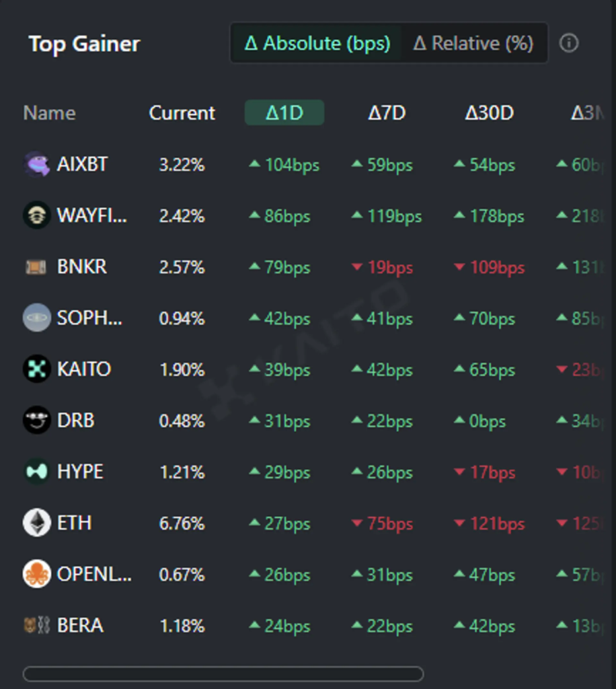This screenshot has width=616, height=689.
Task: Click the ETH Ethereum diamond icon
Action: [36, 522]
